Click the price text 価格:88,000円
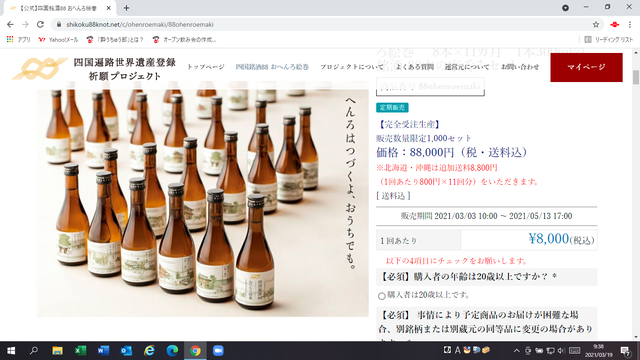Image resolution: width=640 pixels, height=360 pixels. (453, 152)
